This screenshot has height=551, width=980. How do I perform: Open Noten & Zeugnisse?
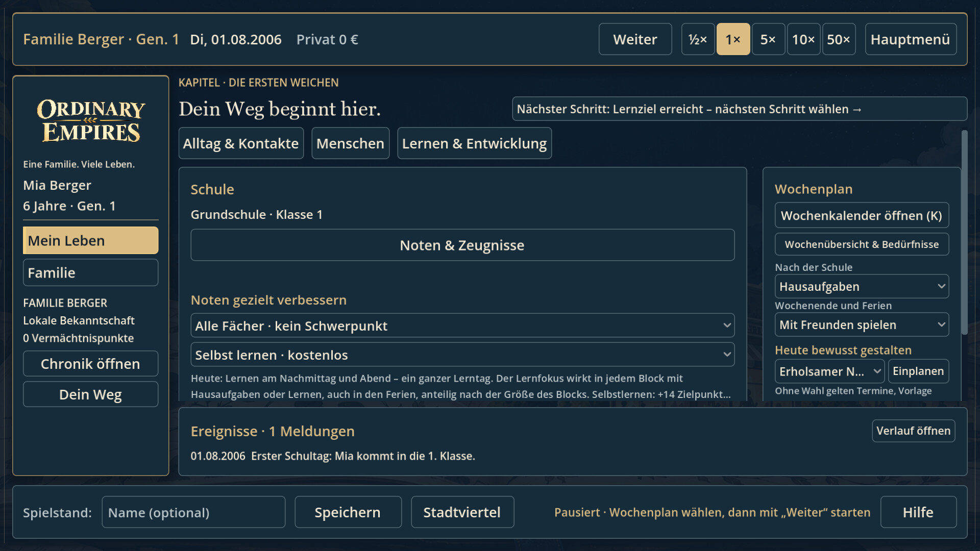462,245
